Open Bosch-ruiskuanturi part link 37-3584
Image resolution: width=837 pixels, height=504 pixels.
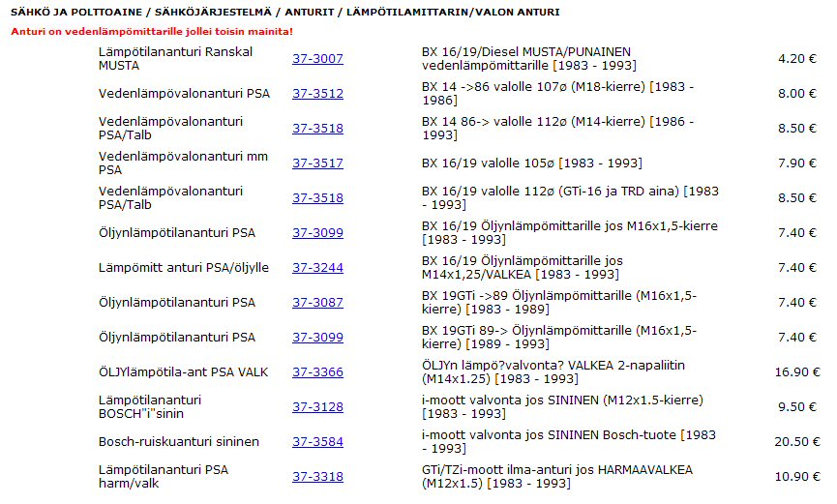317,442
